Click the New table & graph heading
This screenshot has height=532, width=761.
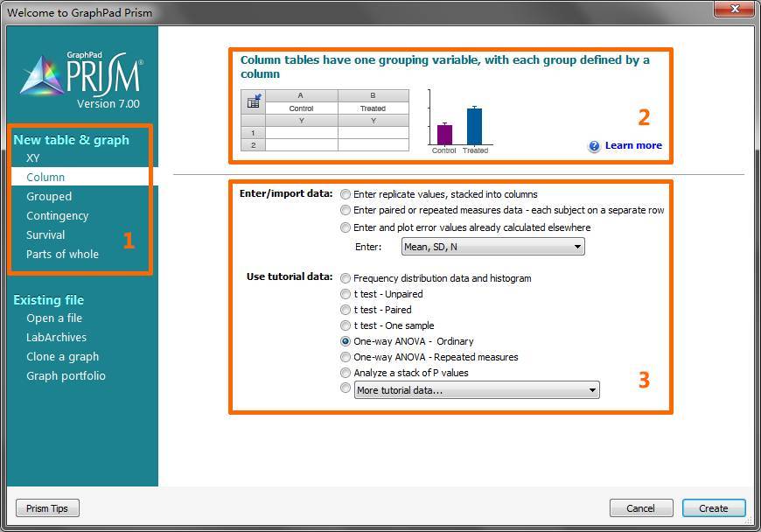point(72,140)
